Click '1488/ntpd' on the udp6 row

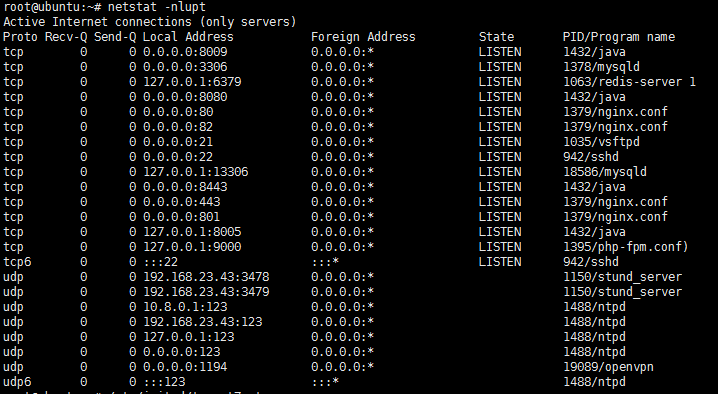594,383
